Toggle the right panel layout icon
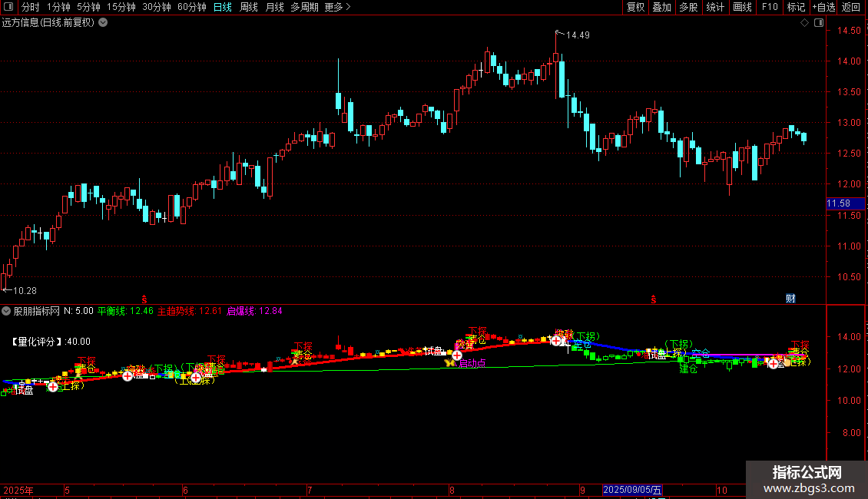Image resolution: width=868 pixels, height=499 pixels. (819, 23)
